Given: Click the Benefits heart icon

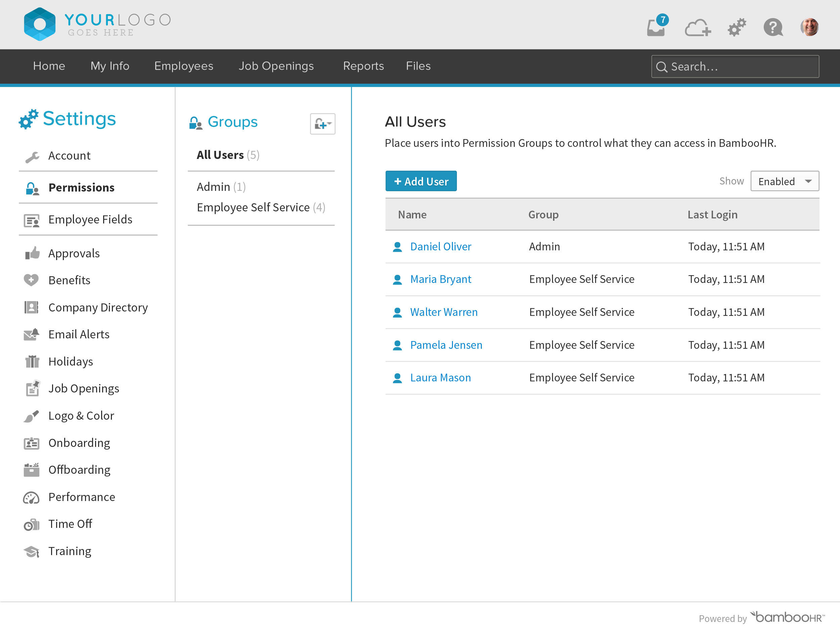Looking at the screenshot, I should pos(31,280).
